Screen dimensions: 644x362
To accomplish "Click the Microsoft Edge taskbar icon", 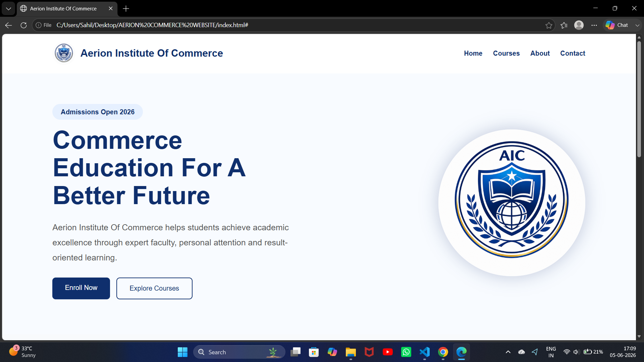I will [x=462, y=352].
